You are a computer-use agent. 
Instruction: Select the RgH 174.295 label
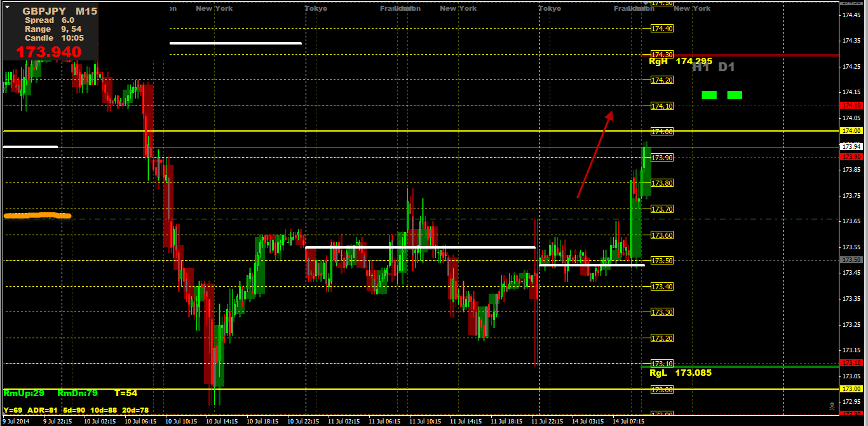[x=680, y=62]
